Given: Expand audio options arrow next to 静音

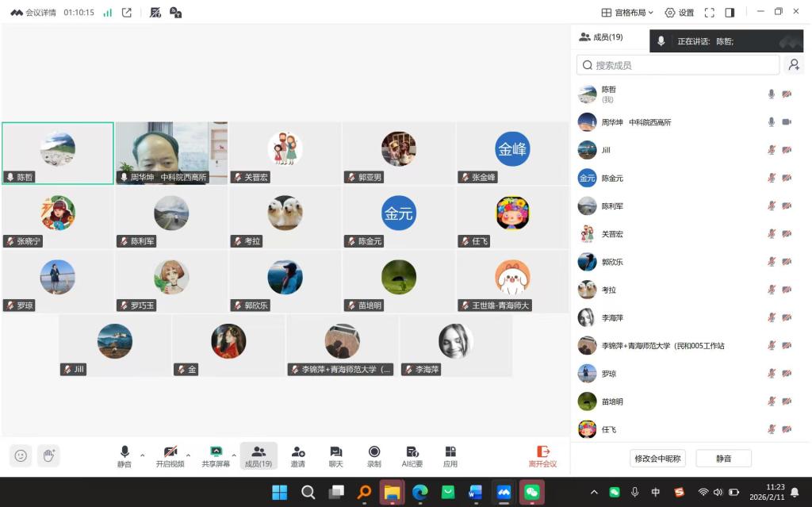Looking at the screenshot, I should [x=143, y=455].
